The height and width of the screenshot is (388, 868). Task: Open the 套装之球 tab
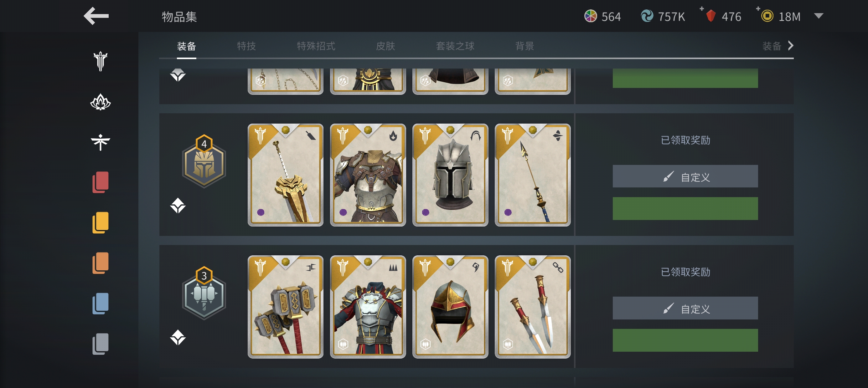(x=455, y=46)
